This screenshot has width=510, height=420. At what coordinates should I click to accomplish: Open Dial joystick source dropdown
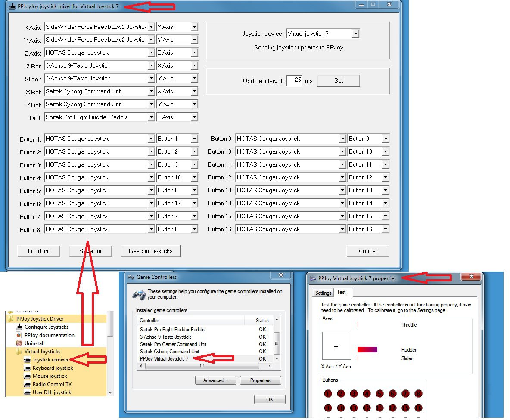pyautogui.click(x=151, y=117)
